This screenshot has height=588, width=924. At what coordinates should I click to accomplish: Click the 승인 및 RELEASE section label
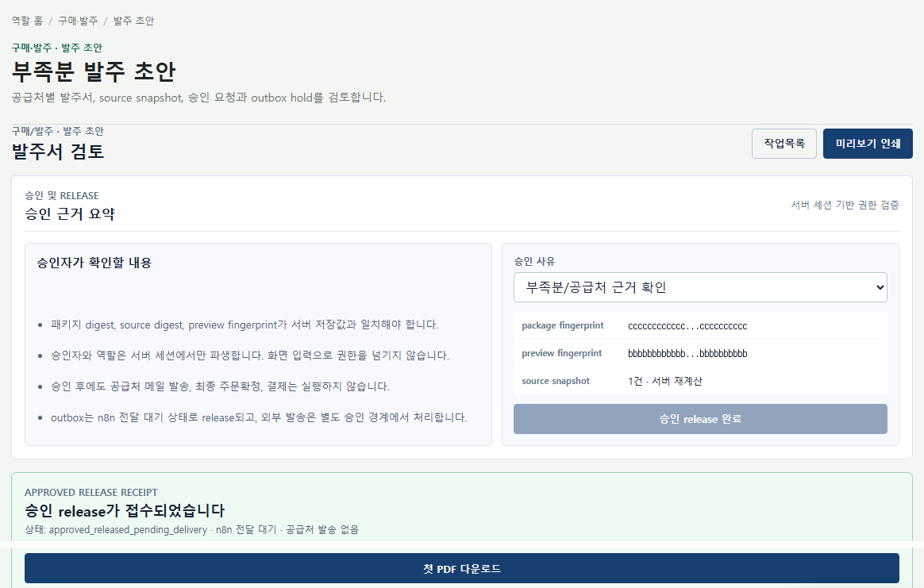pyautogui.click(x=61, y=196)
